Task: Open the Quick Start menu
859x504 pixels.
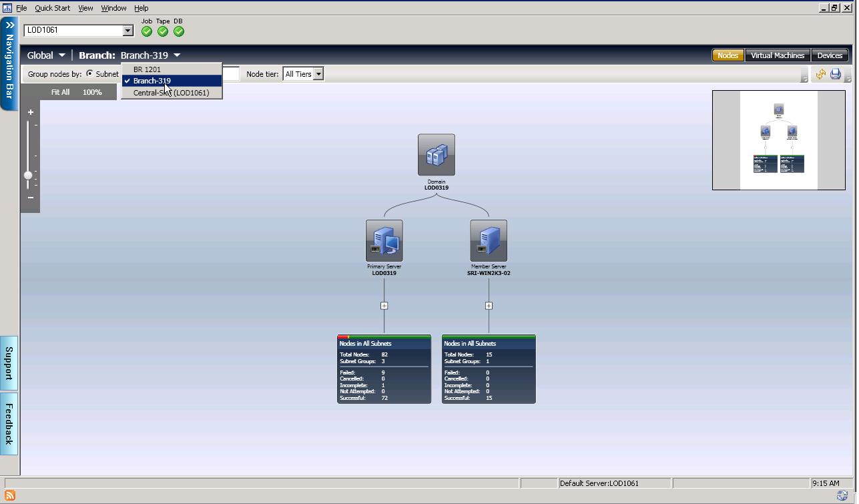Action: coord(53,8)
